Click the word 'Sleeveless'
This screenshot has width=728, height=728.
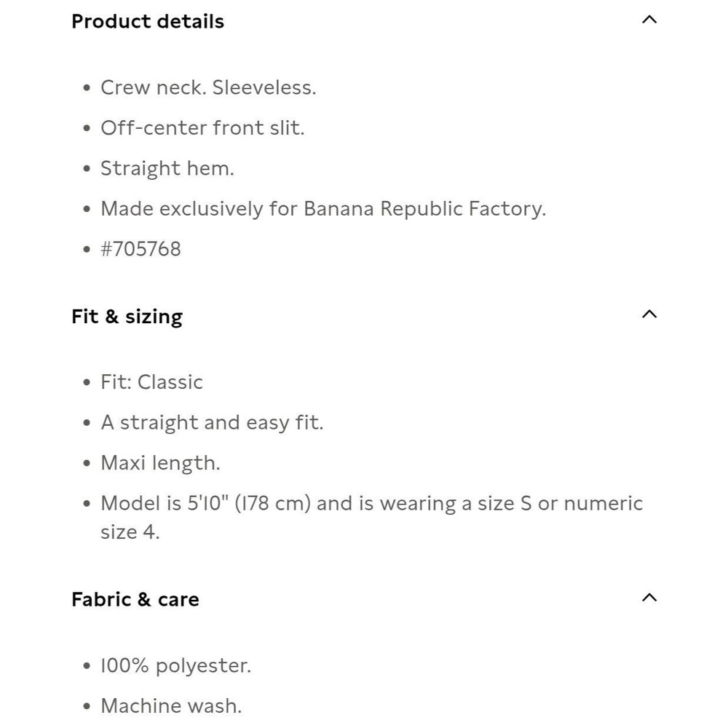pyautogui.click(x=264, y=88)
